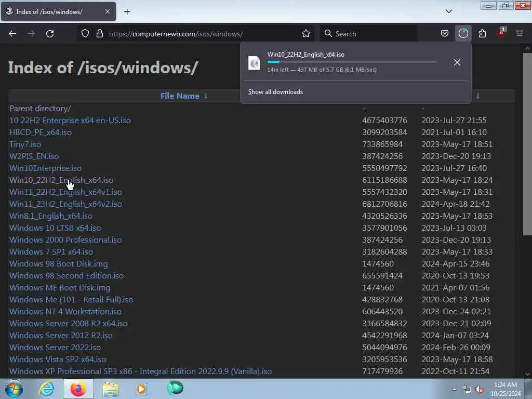Close the Index of /isos/windows/ tab

point(107,12)
